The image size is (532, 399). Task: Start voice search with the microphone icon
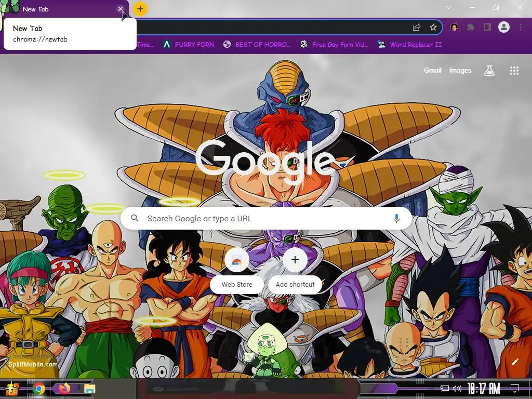396,219
